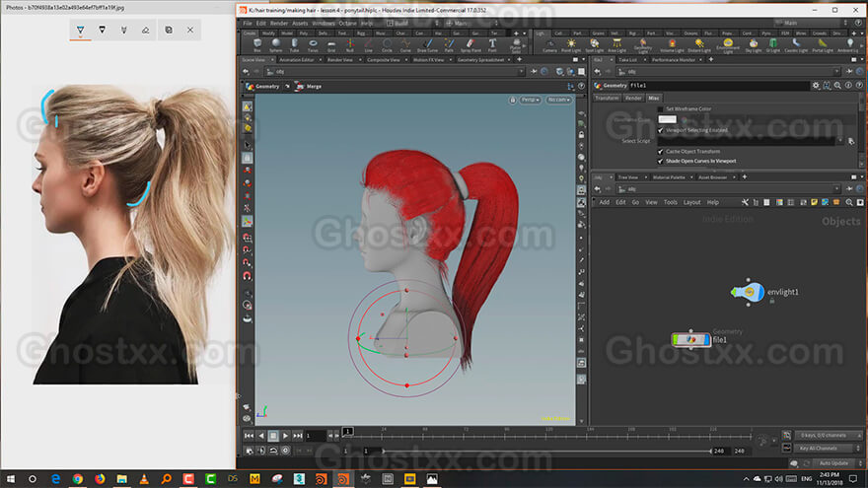Click the parameter pane search magnifier icon
Image resolution: width=868 pixels, height=488 pixels.
click(837, 85)
